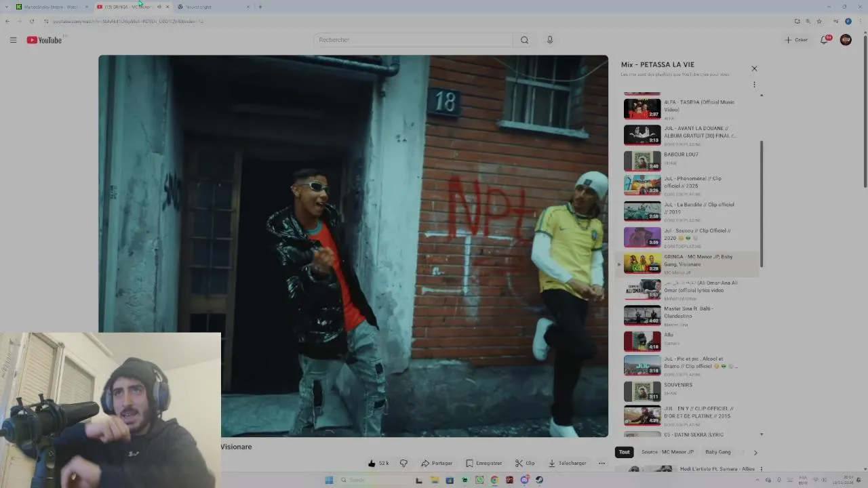The width and height of the screenshot is (868, 488).
Task: Open Chrome three-dot menu
Action: tap(859, 21)
